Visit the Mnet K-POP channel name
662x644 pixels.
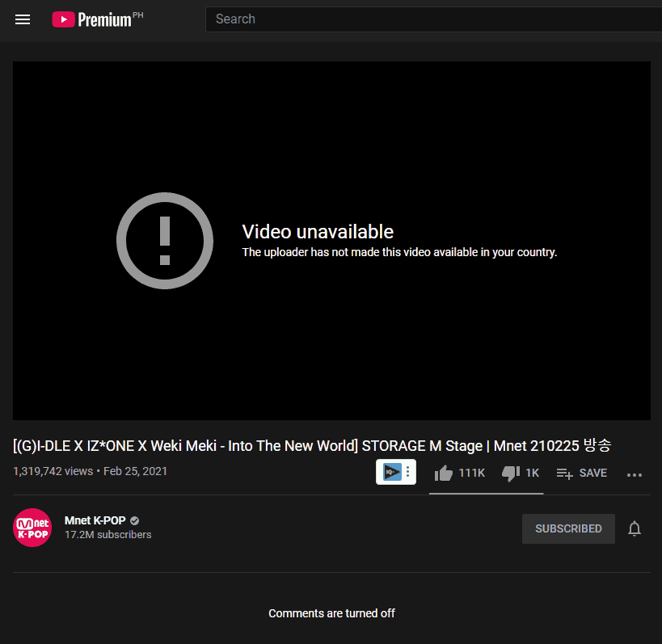95,520
